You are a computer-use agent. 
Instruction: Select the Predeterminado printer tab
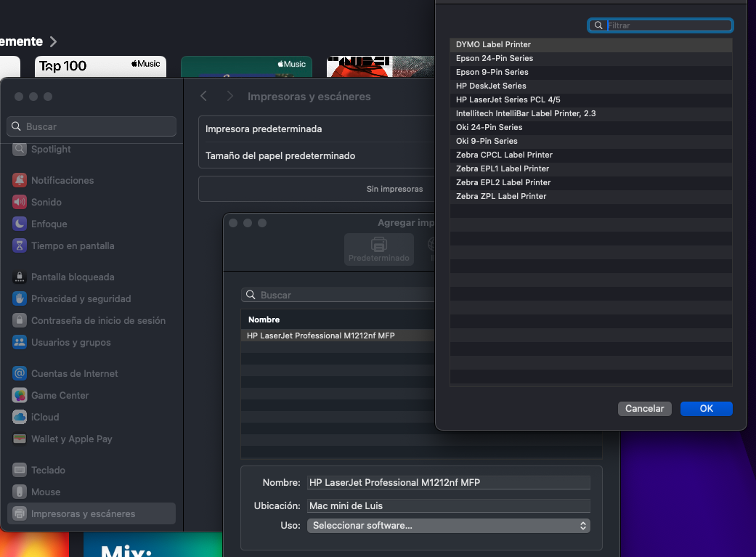pyautogui.click(x=379, y=249)
